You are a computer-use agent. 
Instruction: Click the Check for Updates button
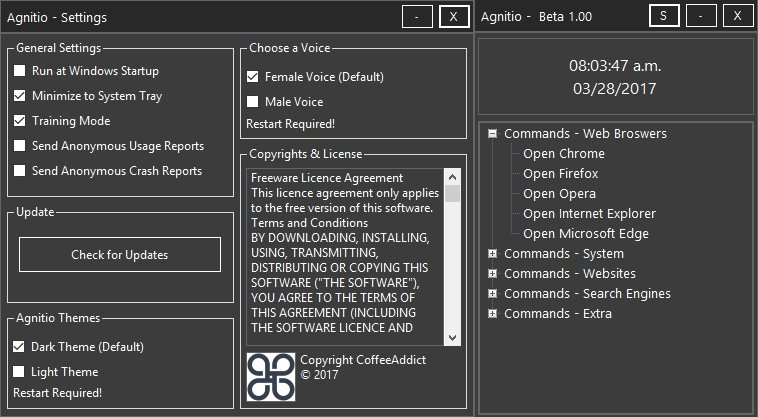pyautogui.click(x=120, y=255)
